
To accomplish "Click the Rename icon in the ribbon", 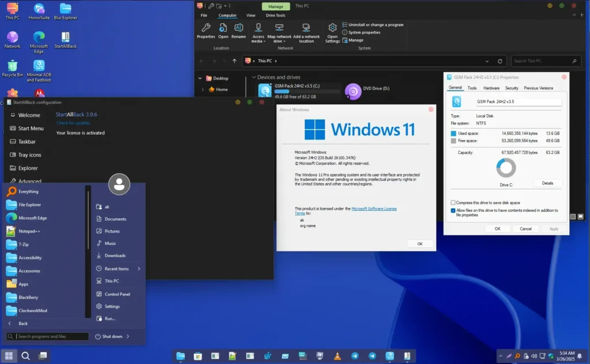I will (x=239, y=28).
